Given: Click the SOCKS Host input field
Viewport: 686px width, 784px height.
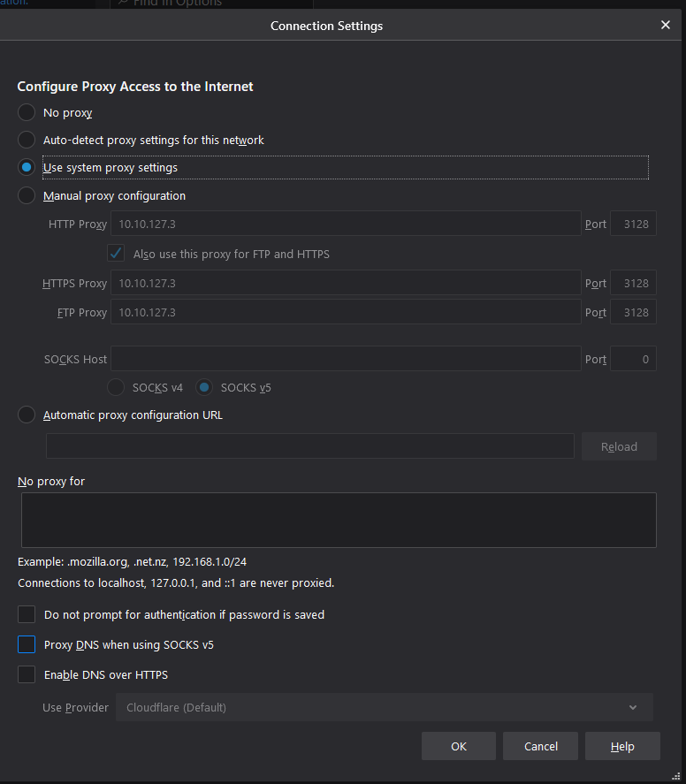Looking at the screenshot, I should pyautogui.click(x=345, y=359).
